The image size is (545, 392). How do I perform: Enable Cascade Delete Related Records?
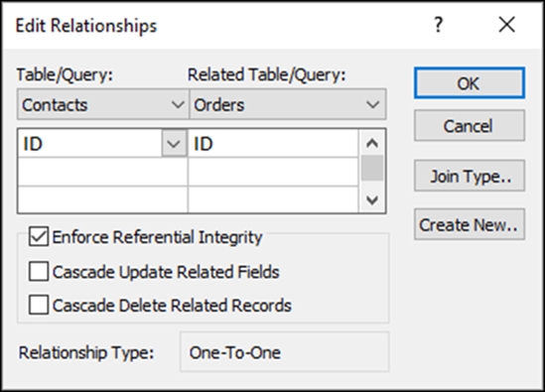pos(39,305)
